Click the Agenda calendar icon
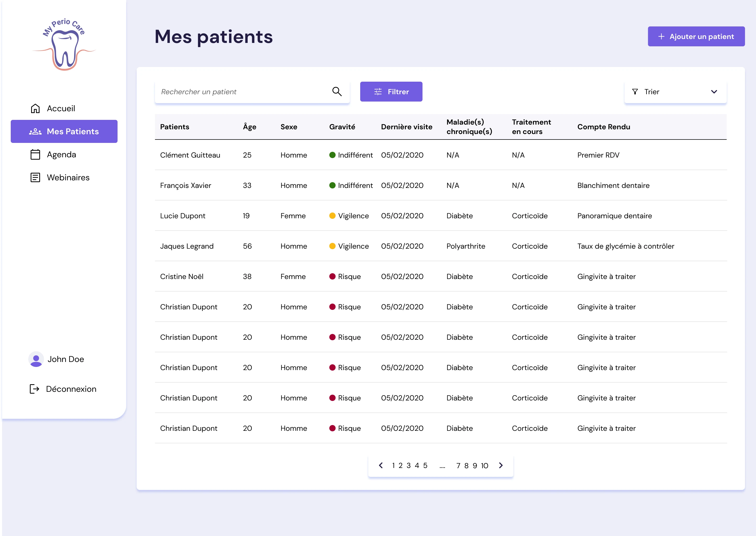The width and height of the screenshot is (756, 536). (35, 154)
